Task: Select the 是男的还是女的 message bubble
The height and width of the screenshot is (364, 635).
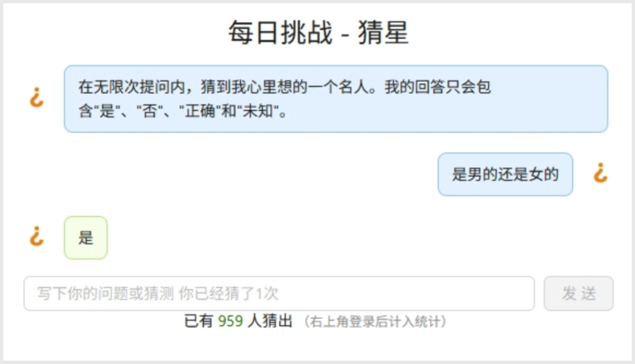Action: (505, 175)
